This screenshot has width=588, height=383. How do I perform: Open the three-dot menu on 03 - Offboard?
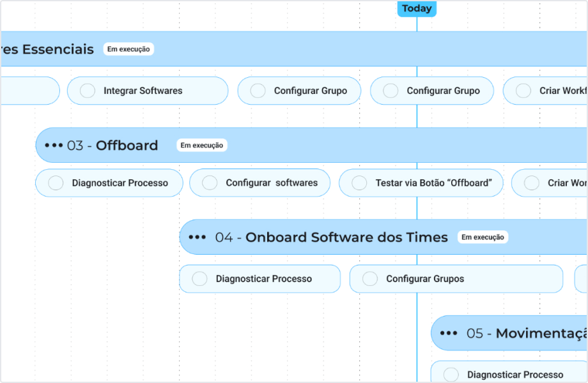pos(54,146)
